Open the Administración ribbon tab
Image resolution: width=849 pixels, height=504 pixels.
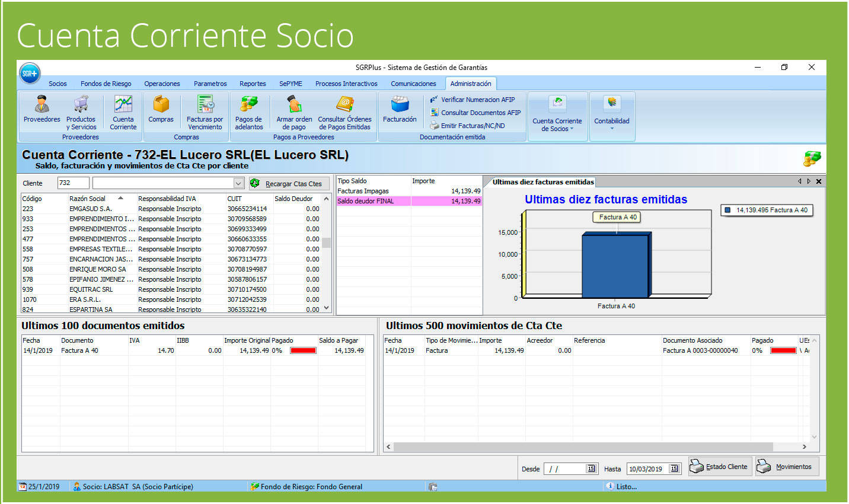471,84
